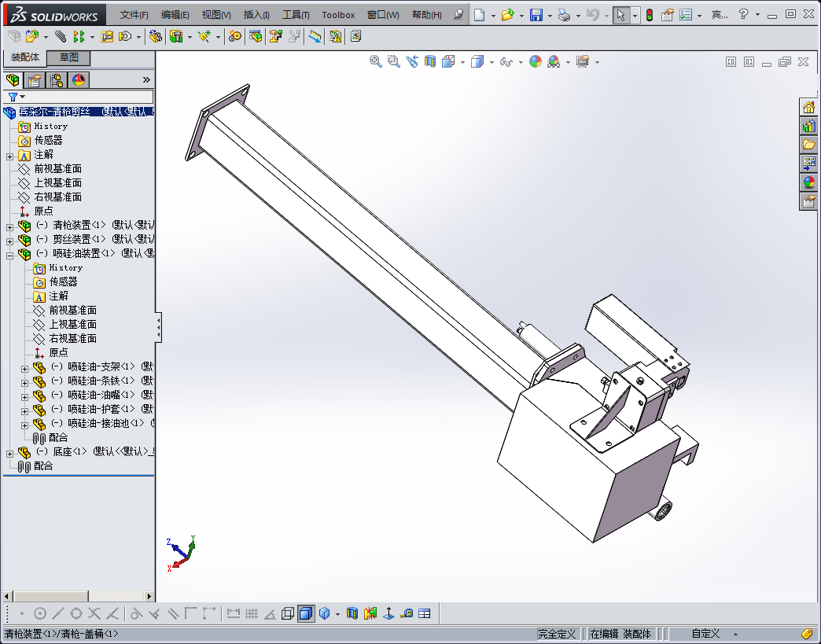Switch to the 装配体 tab
The height and width of the screenshot is (644, 821).
pyautogui.click(x=25, y=57)
